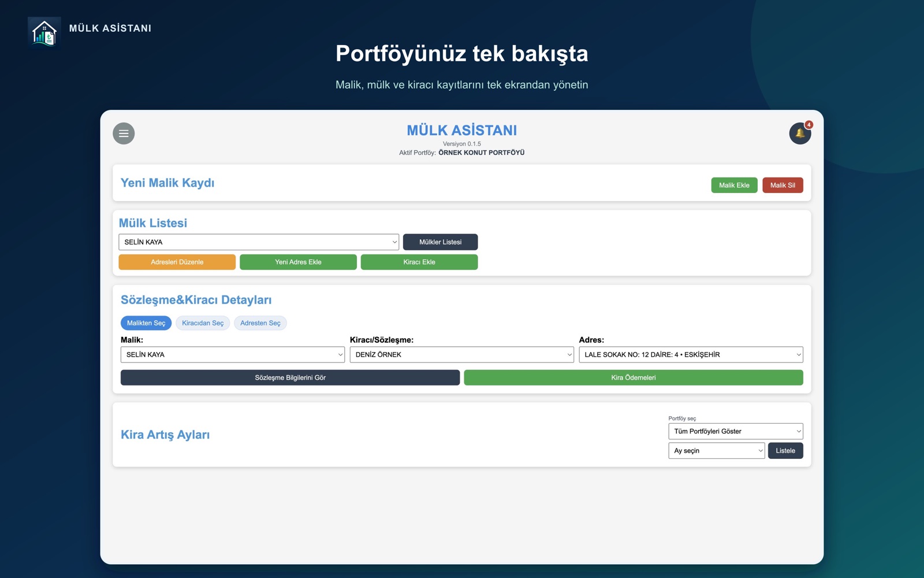Image resolution: width=924 pixels, height=578 pixels.
Task: Click the Kira Artış Ayları heading
Action: pyautogui.click(x=165, y=435)
